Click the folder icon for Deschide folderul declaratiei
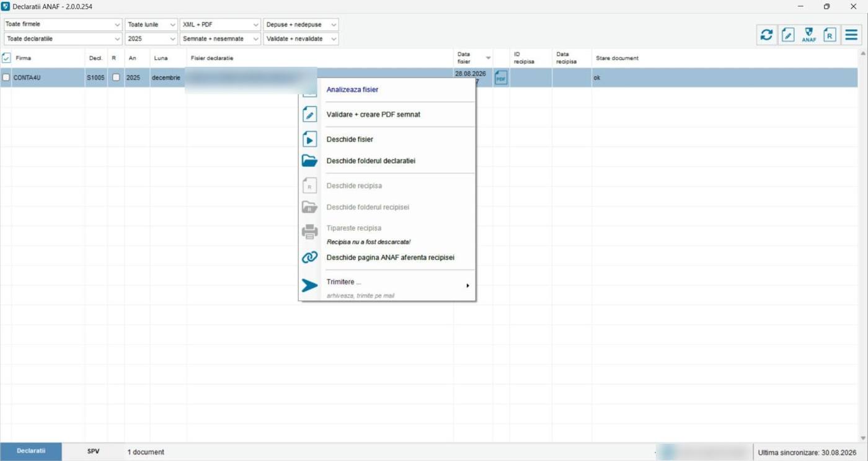Viewport: 868px width, 461px height. [309, 161]
